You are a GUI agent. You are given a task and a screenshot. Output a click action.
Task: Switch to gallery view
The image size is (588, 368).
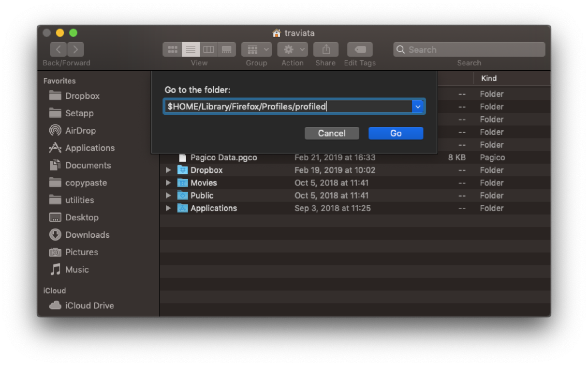tap(227, 49)
